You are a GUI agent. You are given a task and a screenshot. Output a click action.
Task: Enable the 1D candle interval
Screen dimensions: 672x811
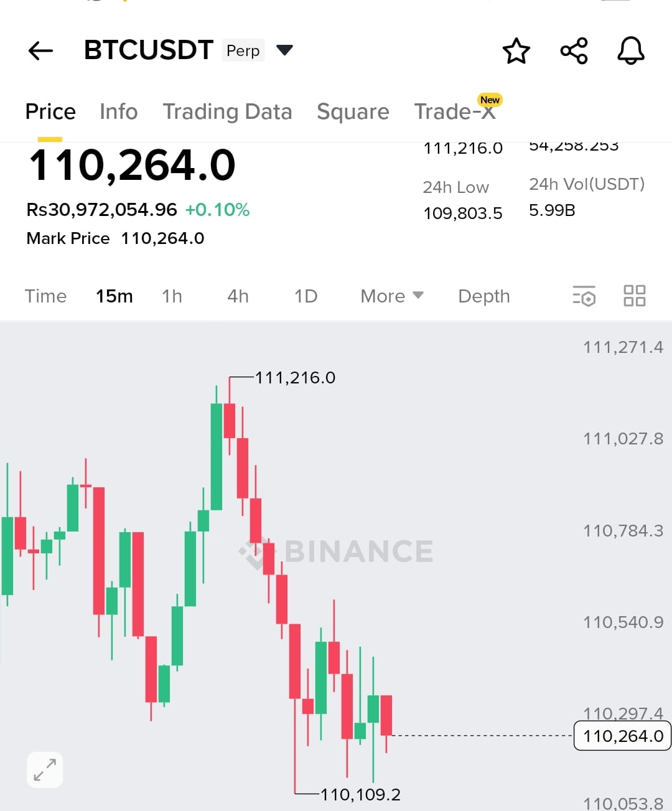point(305,296)
